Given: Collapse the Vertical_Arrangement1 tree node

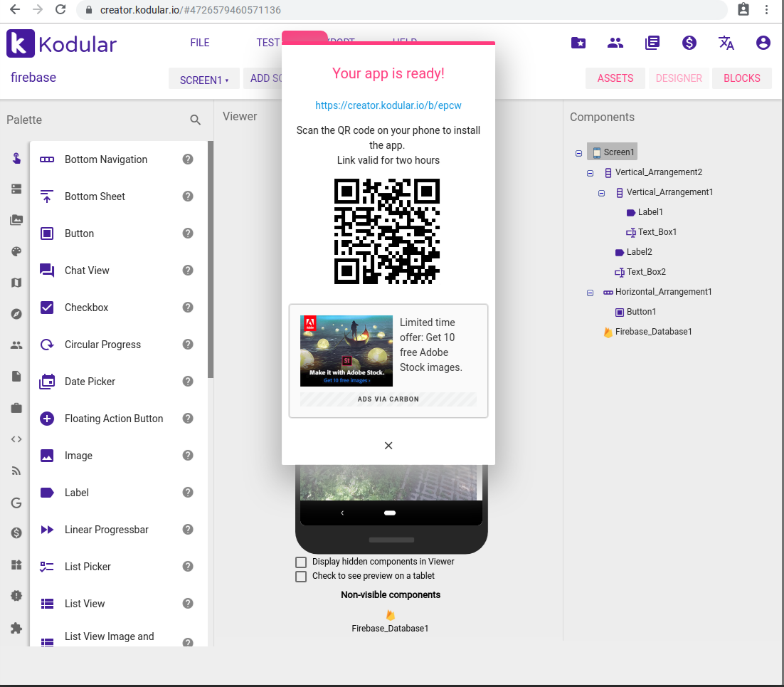Looking at the screenshot, I should [x=601, y=193].
